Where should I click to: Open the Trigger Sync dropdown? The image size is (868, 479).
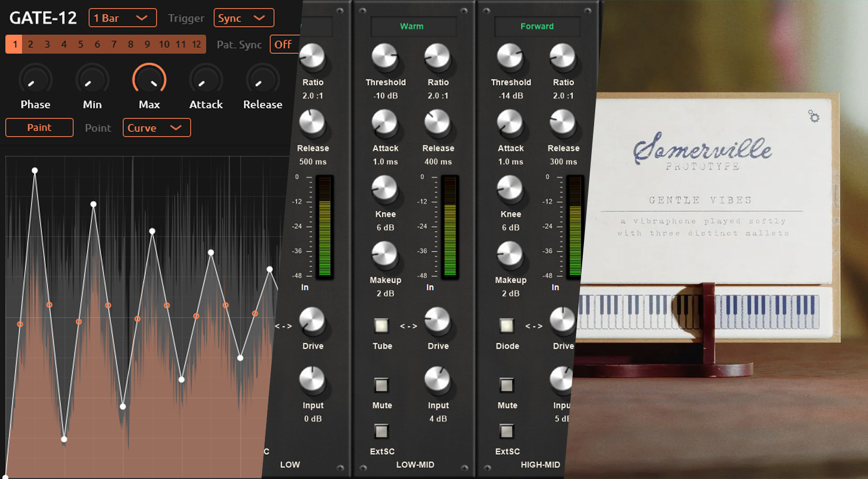pos(243,17)
